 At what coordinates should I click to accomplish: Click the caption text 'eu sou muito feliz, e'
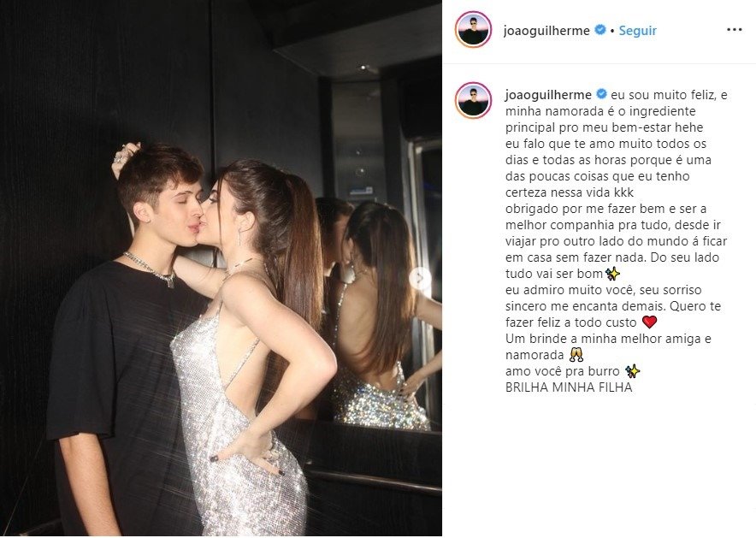point(670,95)
